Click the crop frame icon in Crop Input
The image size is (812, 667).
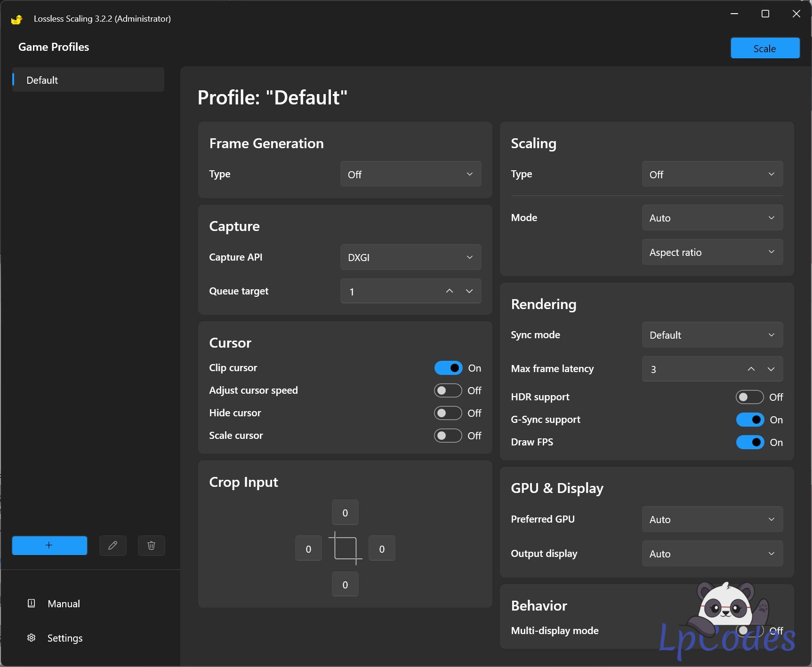345,548
